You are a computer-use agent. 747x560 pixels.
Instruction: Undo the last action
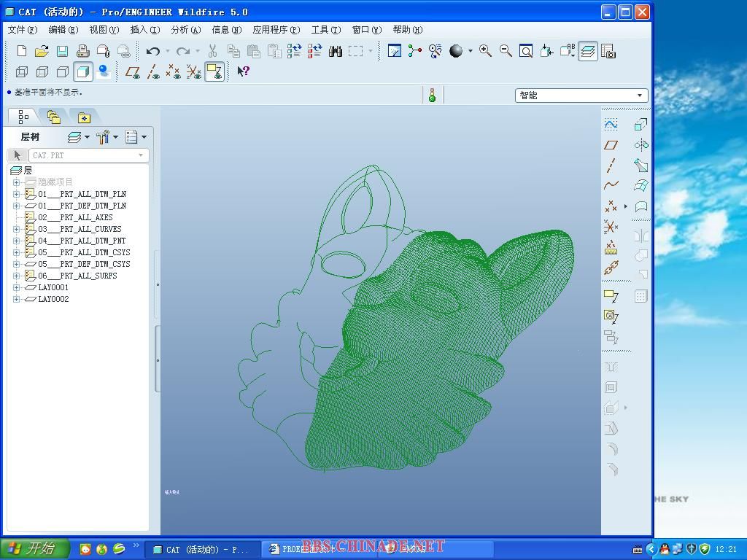pos(153,51)
